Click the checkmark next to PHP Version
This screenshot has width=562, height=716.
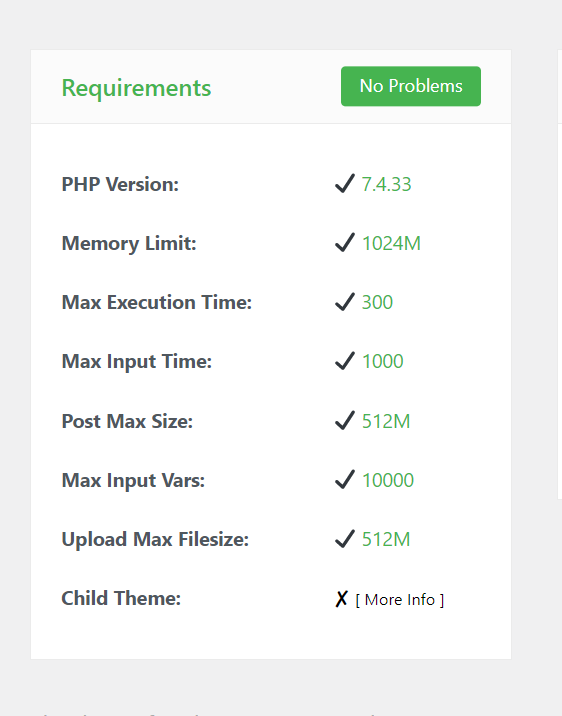point(345,184)
